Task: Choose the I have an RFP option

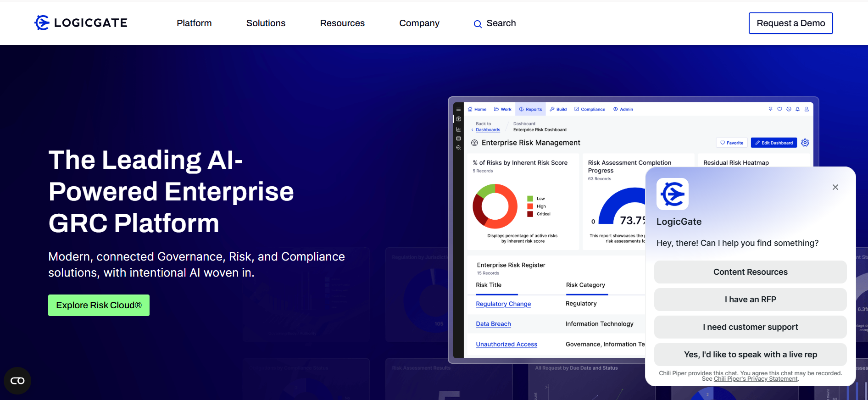Action: (x=751, y=300)
